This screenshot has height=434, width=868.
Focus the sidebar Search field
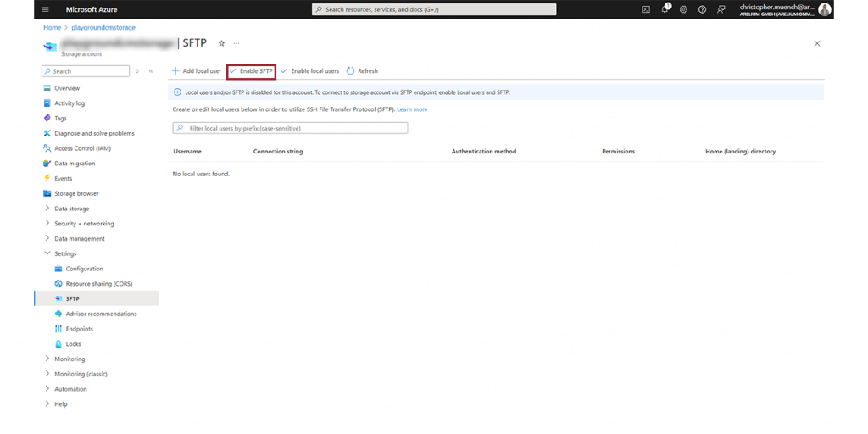86,71
